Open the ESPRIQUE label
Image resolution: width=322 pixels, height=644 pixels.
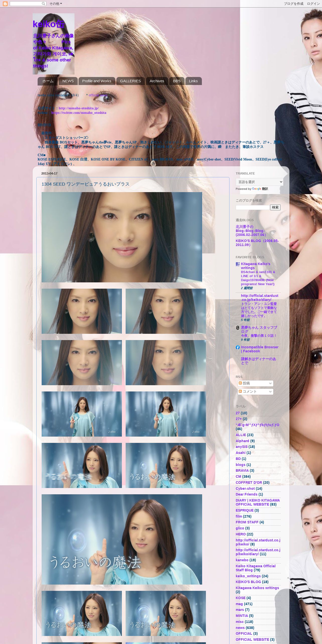pyautogui.click(x=245, y=510)
